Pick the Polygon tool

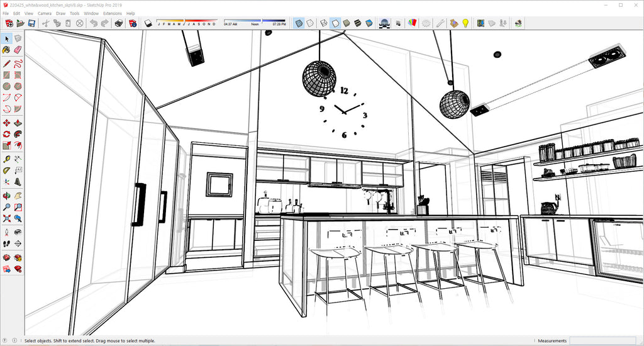pos(18,86)
